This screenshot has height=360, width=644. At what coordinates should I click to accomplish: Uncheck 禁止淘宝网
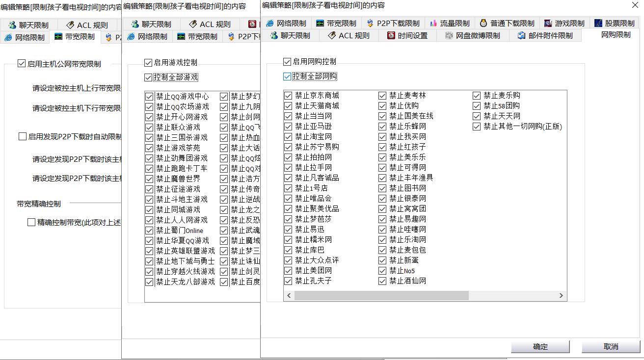[288, 137]
